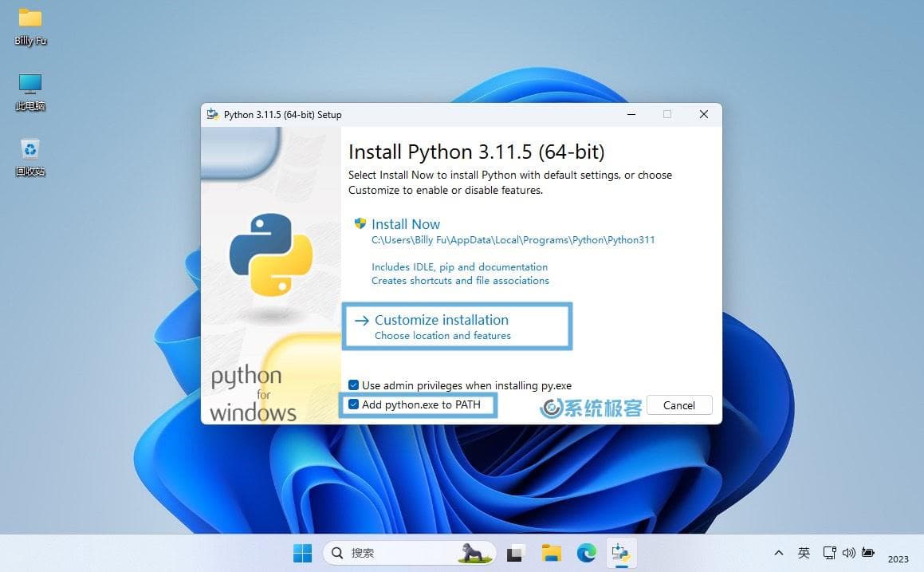Click the taskbar 搜索 search box

[410, 553]
